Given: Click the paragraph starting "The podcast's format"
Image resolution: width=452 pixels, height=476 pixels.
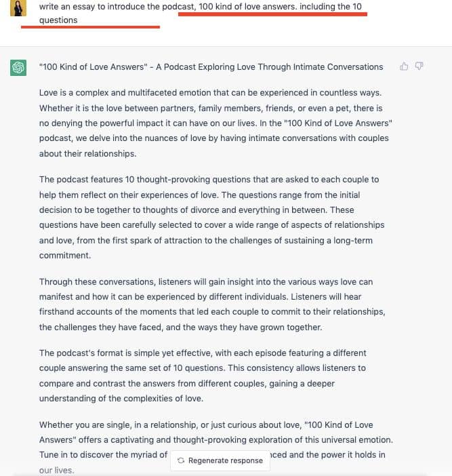Looking at the screenshot, I should [202, 375].
